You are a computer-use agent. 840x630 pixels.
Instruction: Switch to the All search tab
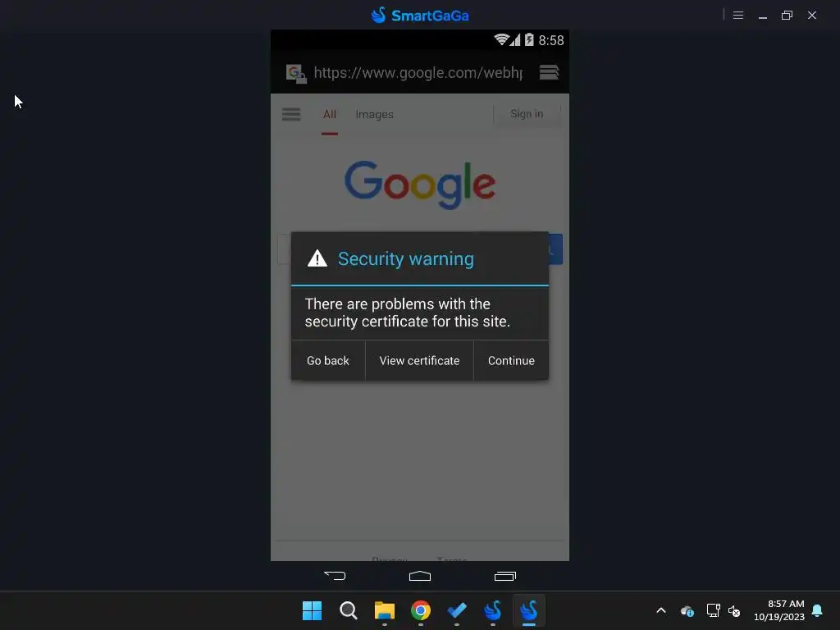(x=330, y=114)
